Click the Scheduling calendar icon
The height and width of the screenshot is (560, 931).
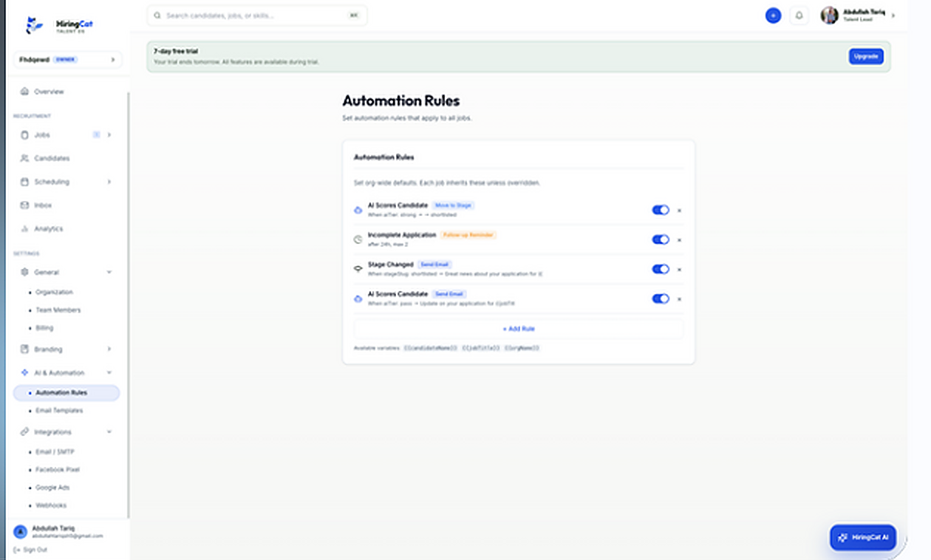(x=24, y=182)
